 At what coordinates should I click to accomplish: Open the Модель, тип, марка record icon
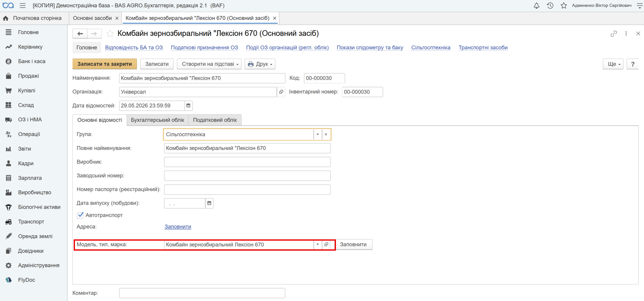pos(326,244)
